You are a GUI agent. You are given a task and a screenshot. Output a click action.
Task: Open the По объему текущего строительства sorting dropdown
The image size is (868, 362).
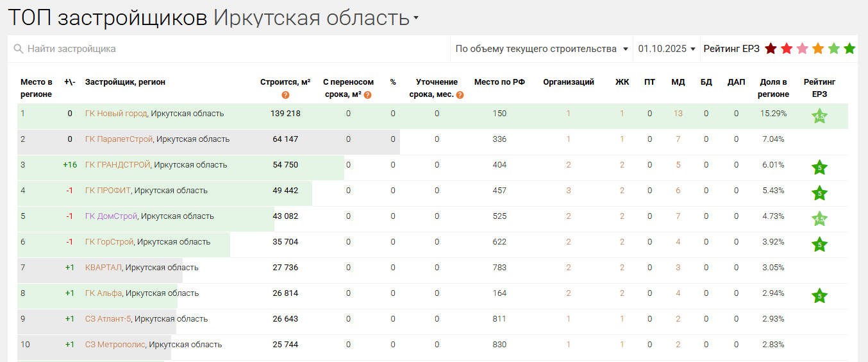[x=542, y=49]
